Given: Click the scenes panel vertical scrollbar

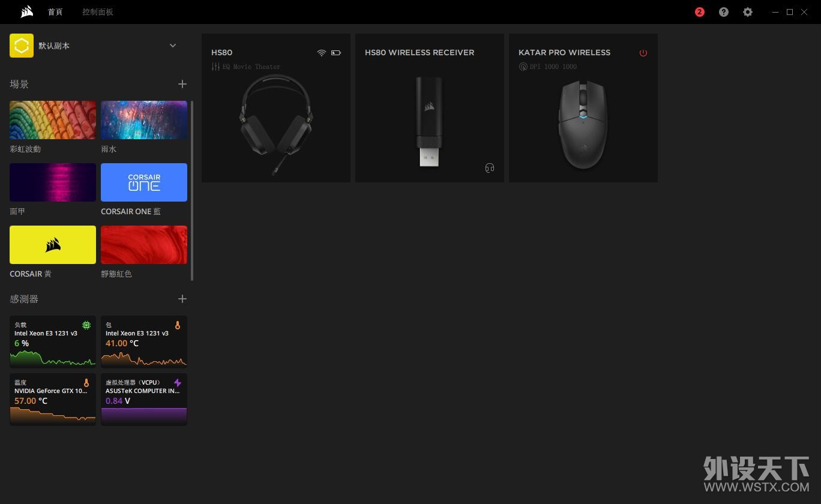Looking at the screenshot, I should pos(192,190).
